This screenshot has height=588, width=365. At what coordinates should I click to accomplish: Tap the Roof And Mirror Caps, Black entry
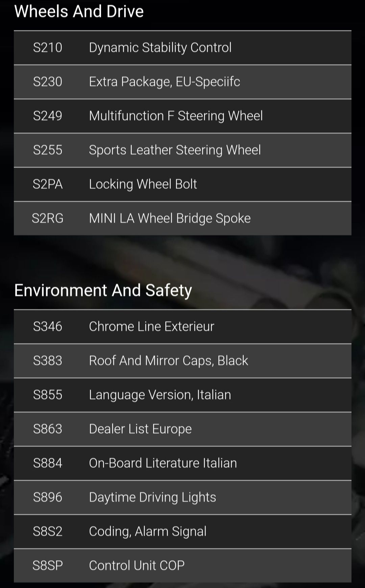(182, 361)
